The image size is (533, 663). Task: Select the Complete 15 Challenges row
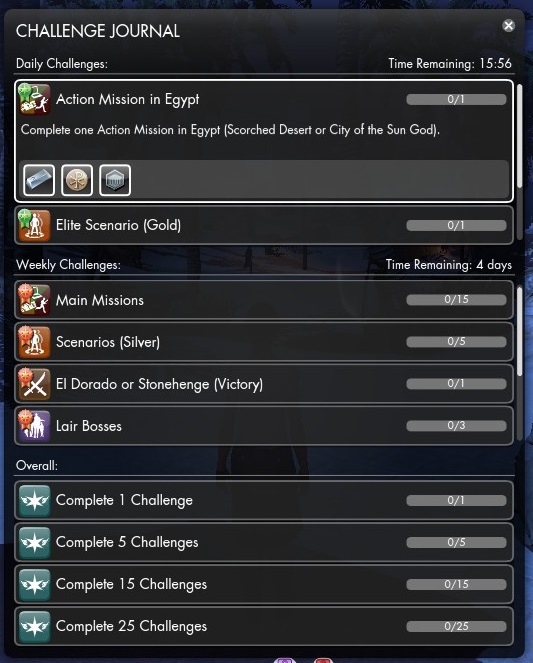264,584
